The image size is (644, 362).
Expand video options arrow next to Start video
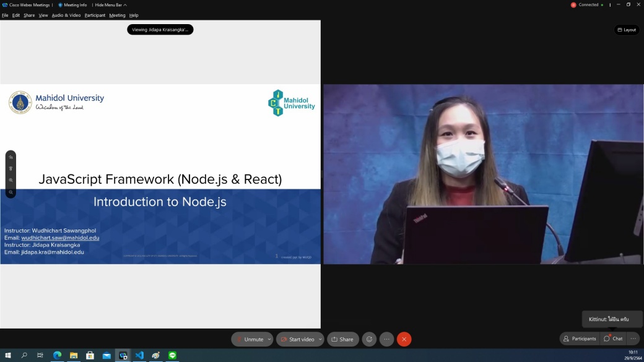320,339
